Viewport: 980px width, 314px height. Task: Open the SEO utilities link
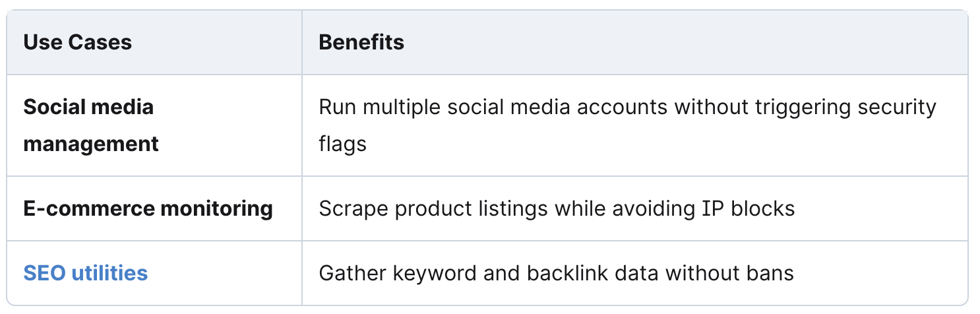[85, 272]
